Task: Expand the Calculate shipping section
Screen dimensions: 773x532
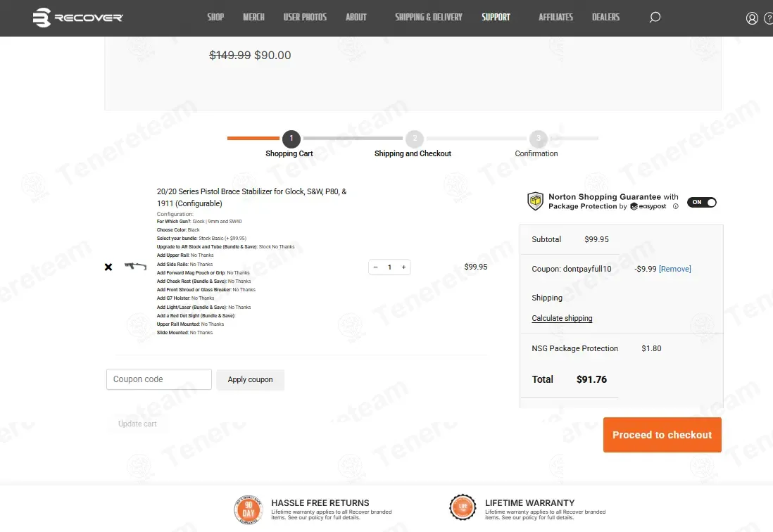Action: tap(562, 318)
